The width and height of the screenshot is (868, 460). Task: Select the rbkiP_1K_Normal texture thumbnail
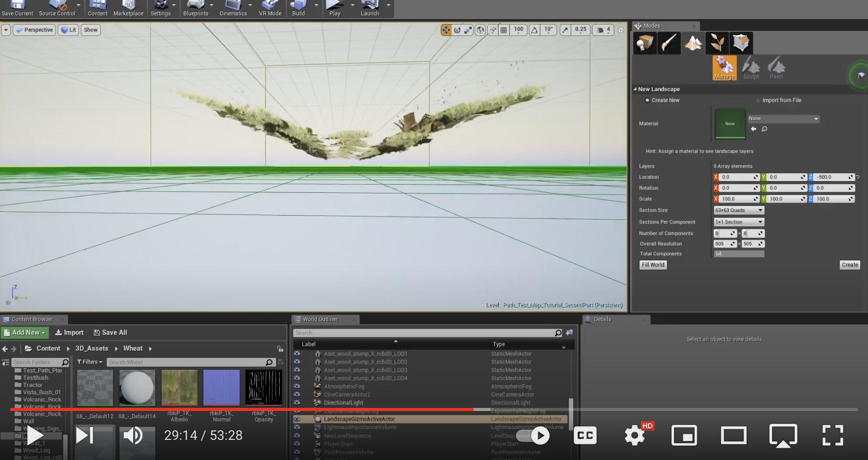tap(221, 388)
